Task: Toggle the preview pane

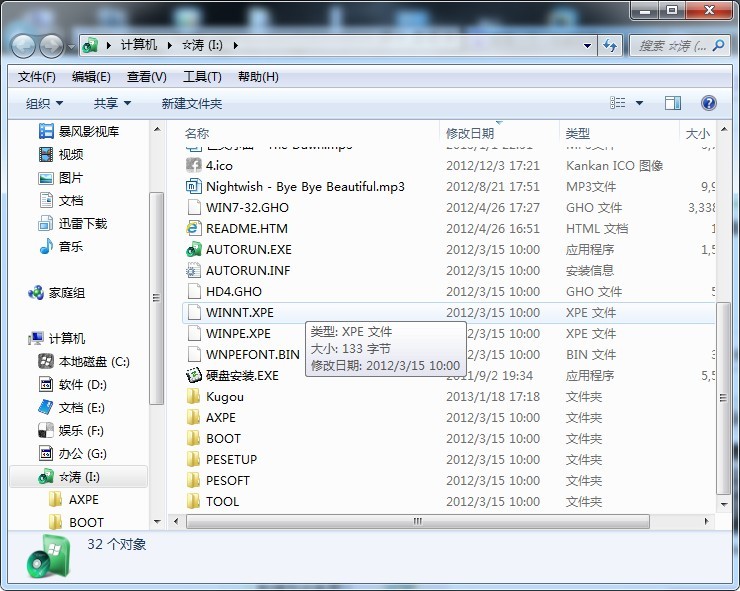Action: pyautogui.click(x=673, y=103)
